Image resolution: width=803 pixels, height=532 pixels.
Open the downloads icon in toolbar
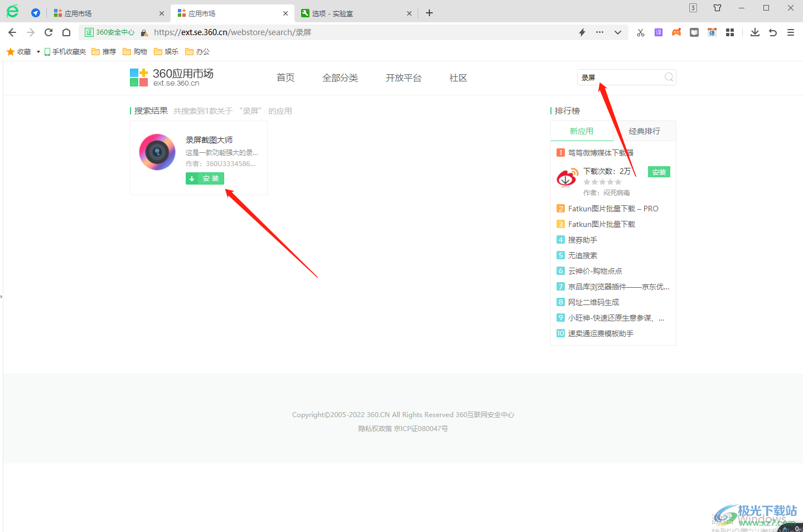click(755, 32)
